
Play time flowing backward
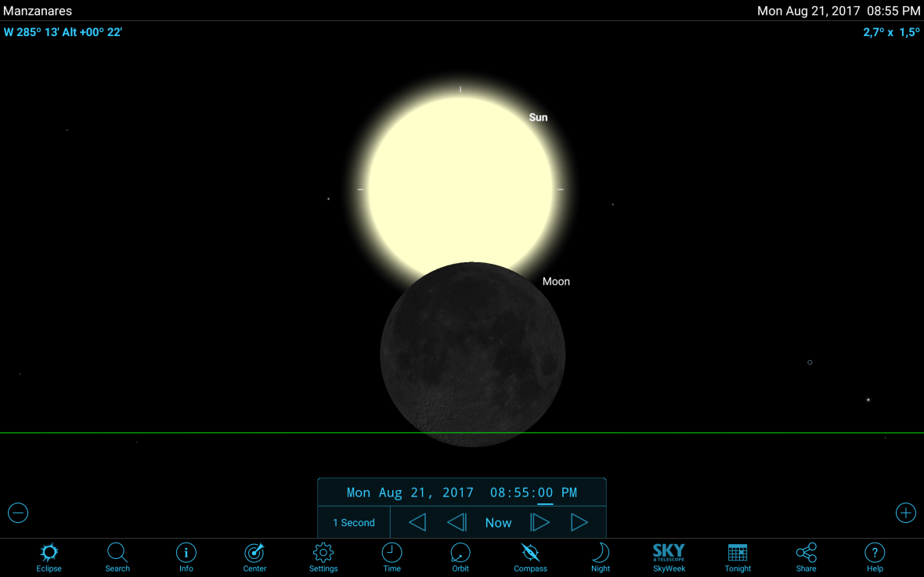[x=416, y=521]
